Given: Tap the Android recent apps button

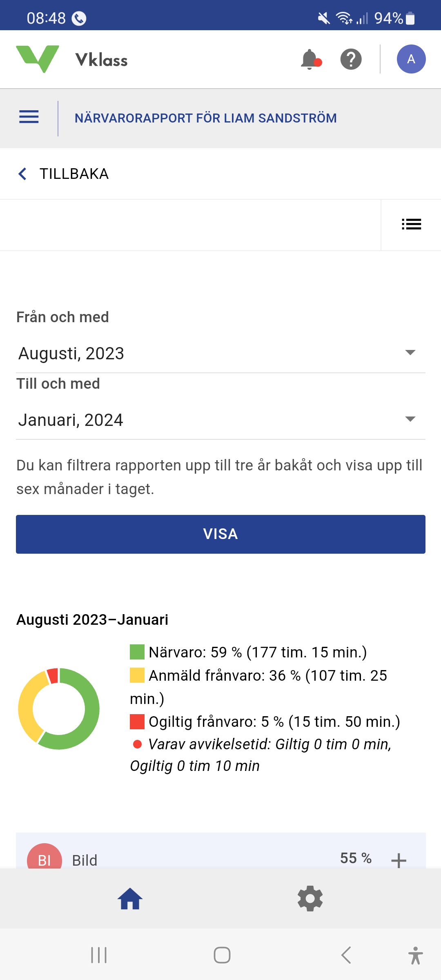Looking at the screenshot, I should [x=99, y=955].
